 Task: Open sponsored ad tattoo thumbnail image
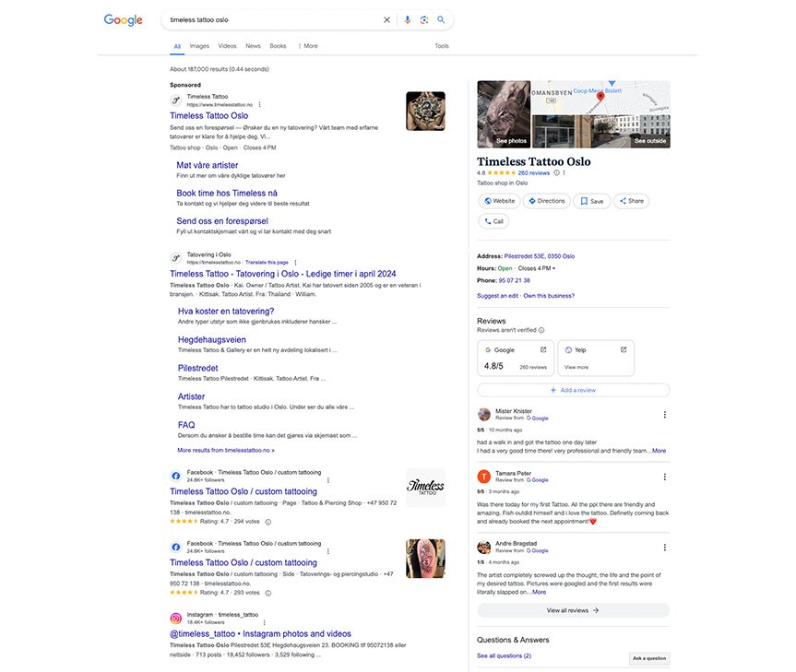[425, 111]
